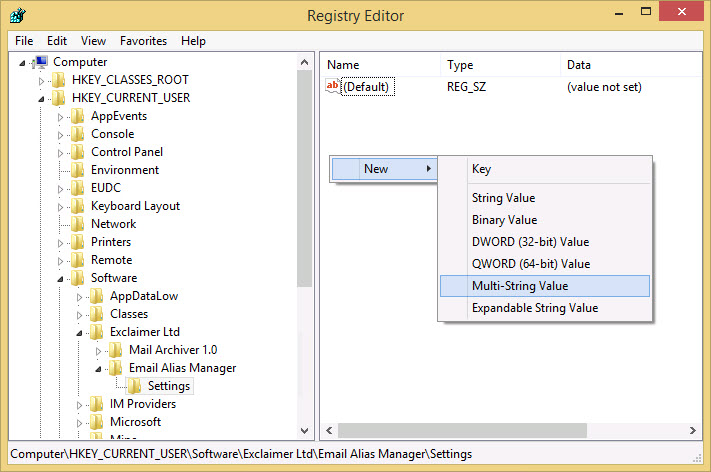This screenshot has height=472, width=711.
Task: Expand the AppEvents key
Action: (60, 117)
